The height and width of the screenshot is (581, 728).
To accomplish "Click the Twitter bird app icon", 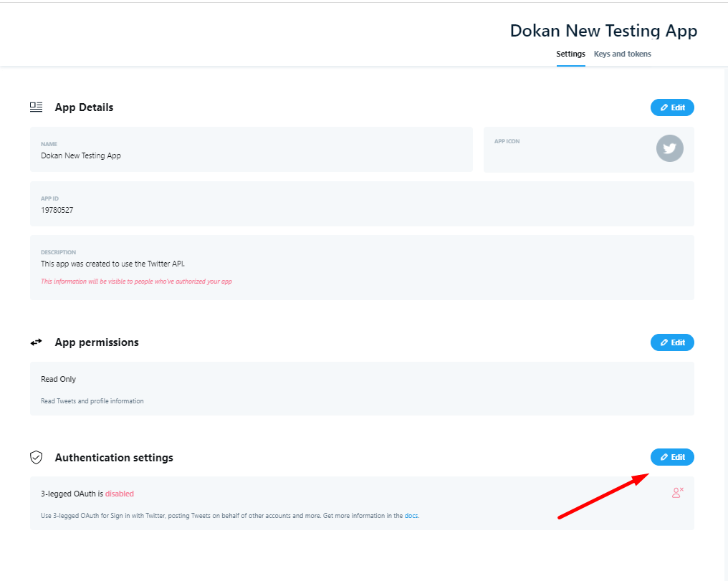I will tap(669, 148).
